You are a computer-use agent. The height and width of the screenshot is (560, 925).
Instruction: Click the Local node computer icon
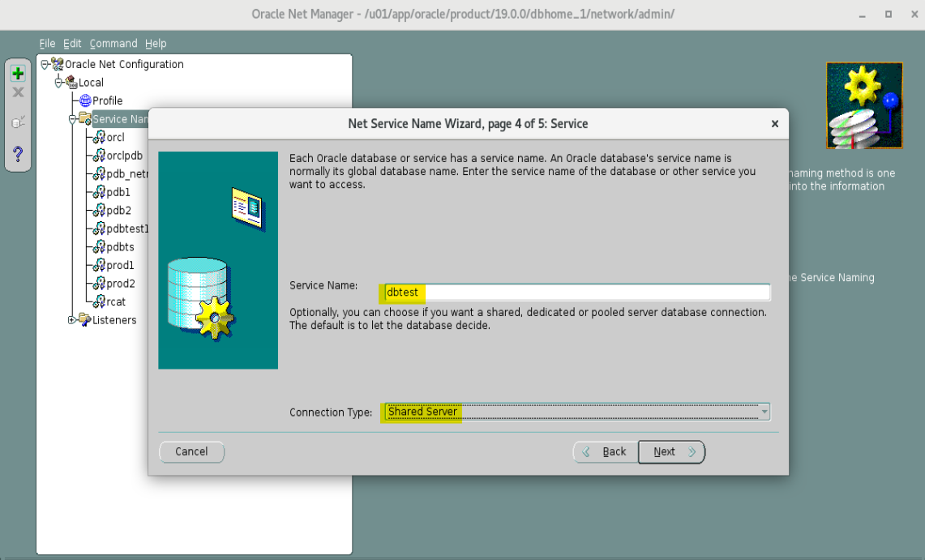(71, 82)
